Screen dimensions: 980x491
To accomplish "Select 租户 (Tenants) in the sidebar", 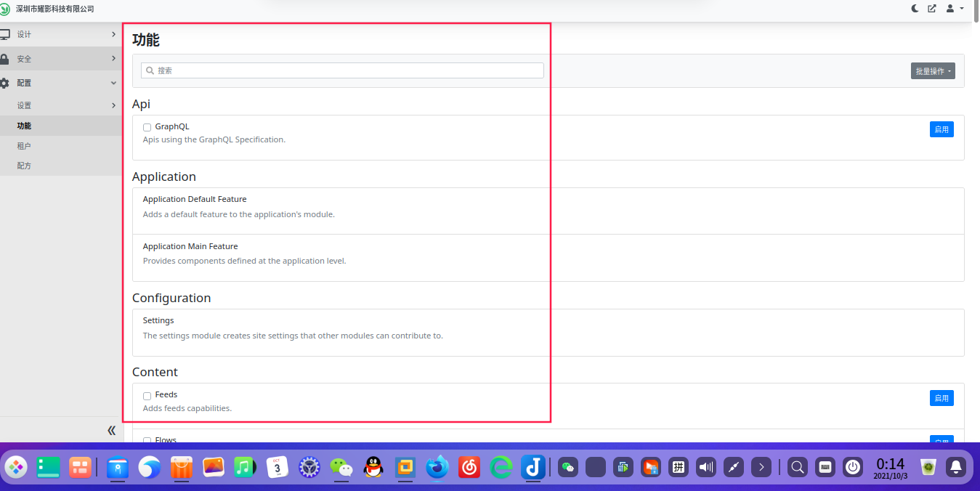I will point(24,145).
